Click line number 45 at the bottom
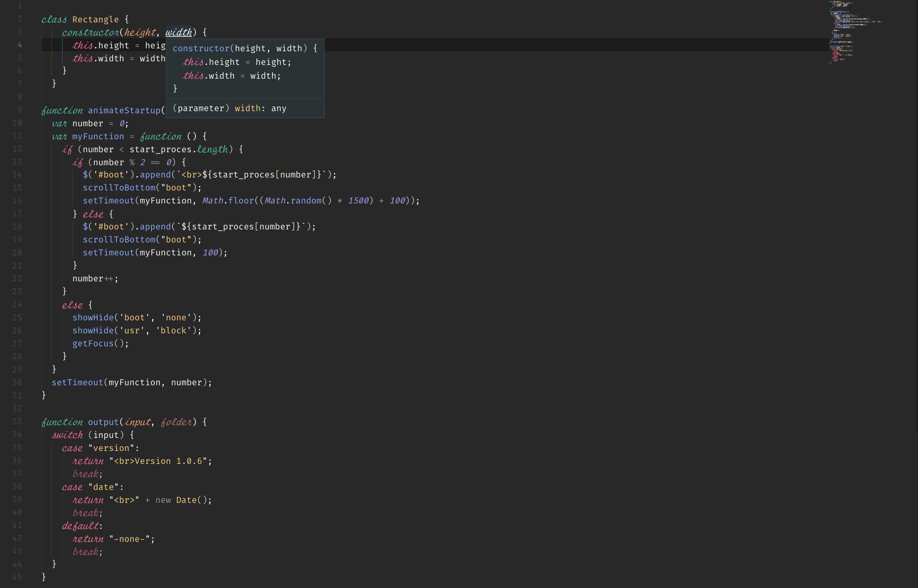 (17, 577)
